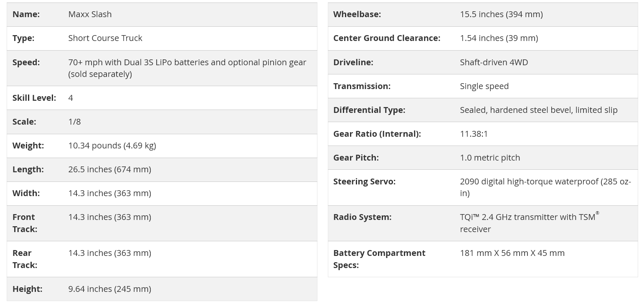Select the 11.38:1 gear ratio value
The height and width of the screenshot is (304, 644).
[x=474, y=134]
